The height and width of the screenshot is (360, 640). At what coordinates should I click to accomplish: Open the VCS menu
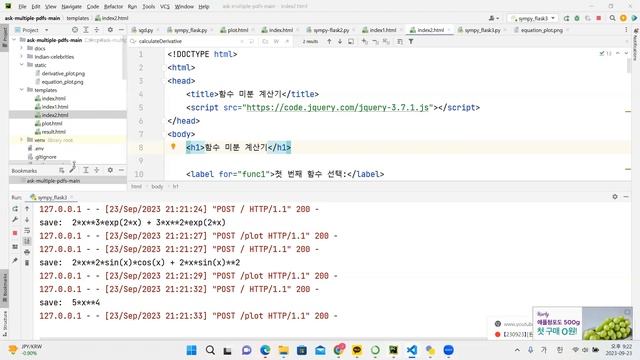164,7
